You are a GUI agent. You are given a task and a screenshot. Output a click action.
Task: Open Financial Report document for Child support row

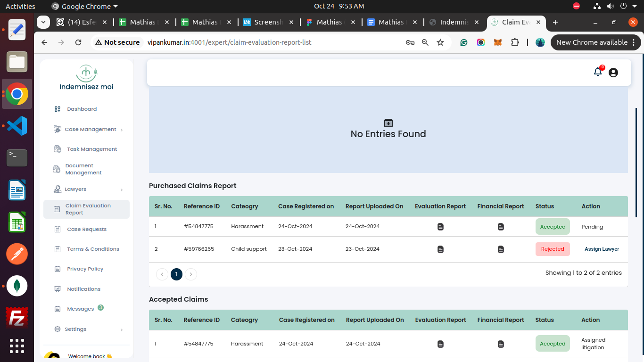point(501,249)
